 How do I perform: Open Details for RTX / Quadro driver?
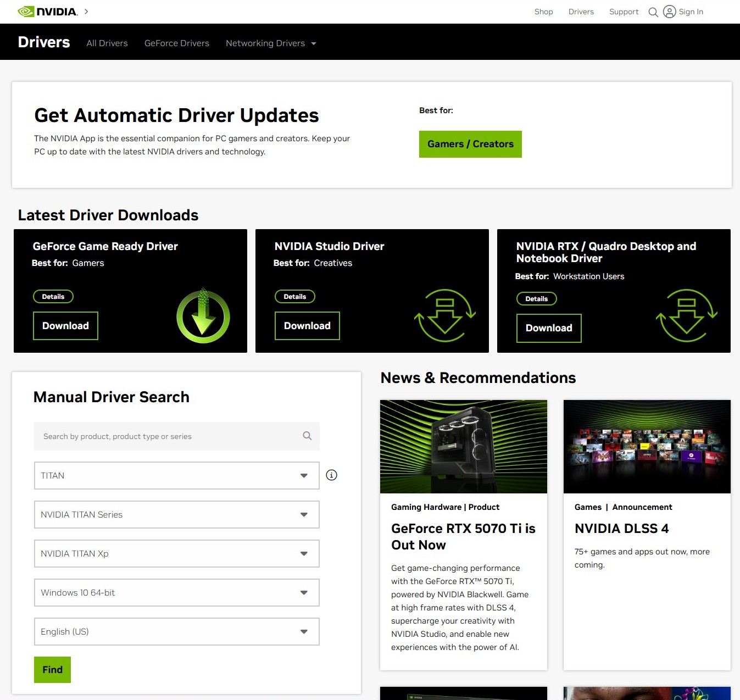(x=537, y=299)
